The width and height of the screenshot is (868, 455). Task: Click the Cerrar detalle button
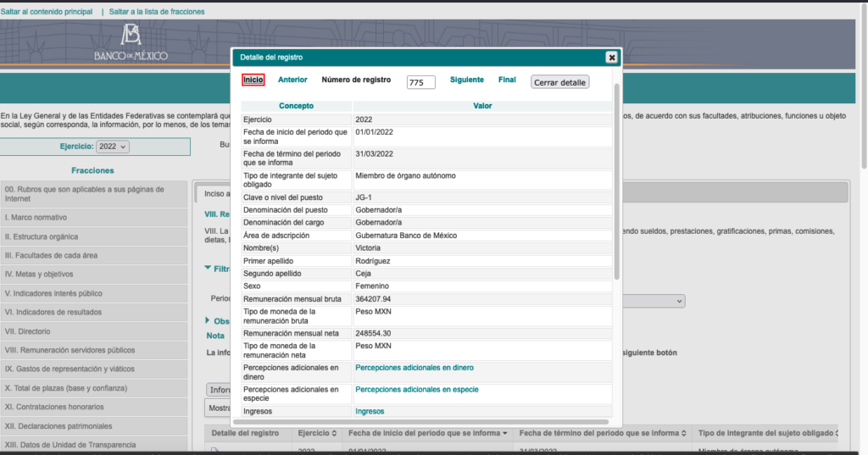(x=559, y=82)
